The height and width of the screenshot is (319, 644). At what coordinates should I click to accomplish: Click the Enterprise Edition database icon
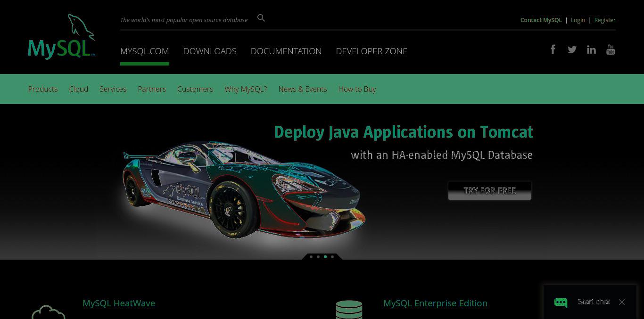tap(349, 310)
